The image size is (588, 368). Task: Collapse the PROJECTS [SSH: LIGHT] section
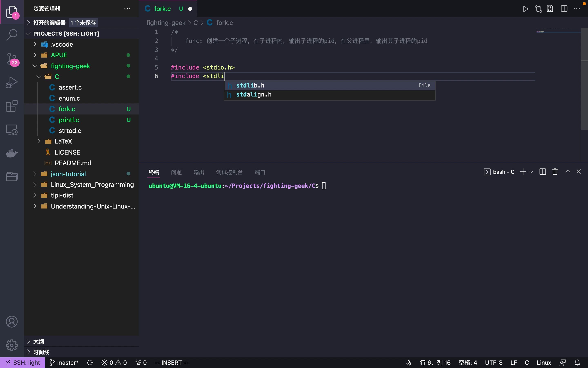pos(81,34)
